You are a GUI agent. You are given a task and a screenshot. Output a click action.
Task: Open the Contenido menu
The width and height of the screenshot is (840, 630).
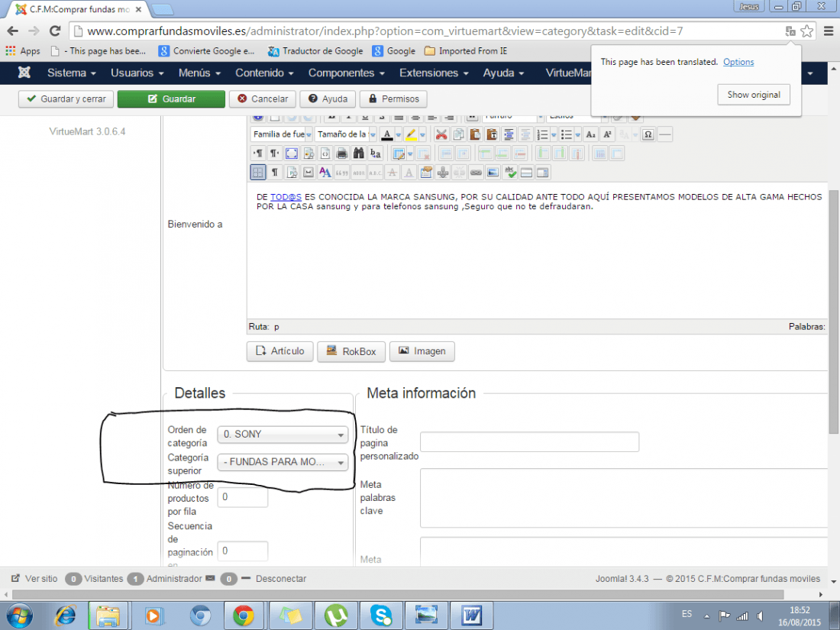pos(264,73)
